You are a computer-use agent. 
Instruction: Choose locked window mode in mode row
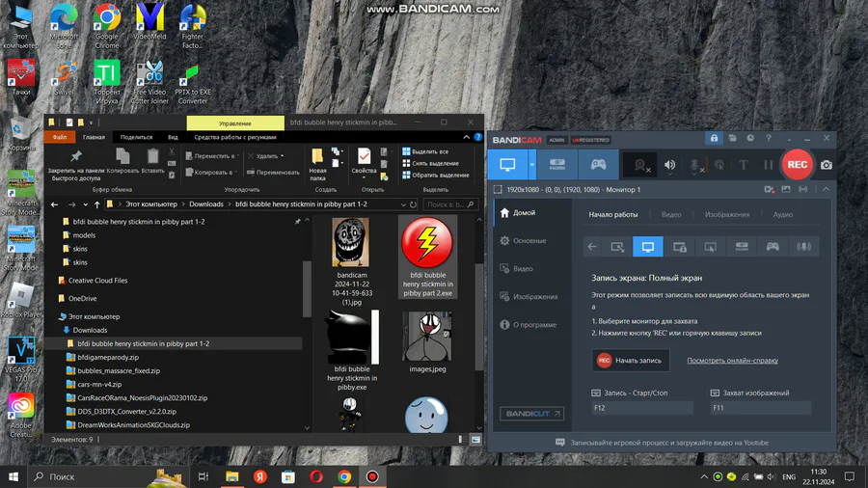pyautogui.click(x=679, y=247)
